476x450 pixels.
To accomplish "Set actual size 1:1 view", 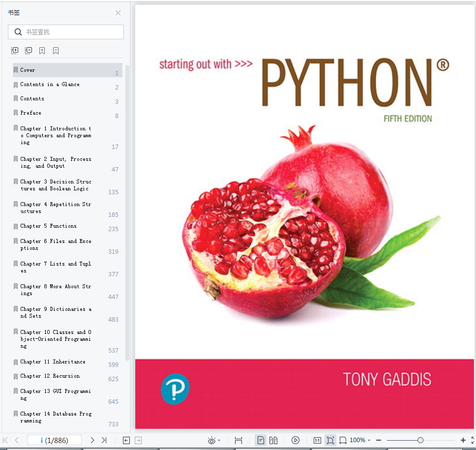I will (317, 440).
